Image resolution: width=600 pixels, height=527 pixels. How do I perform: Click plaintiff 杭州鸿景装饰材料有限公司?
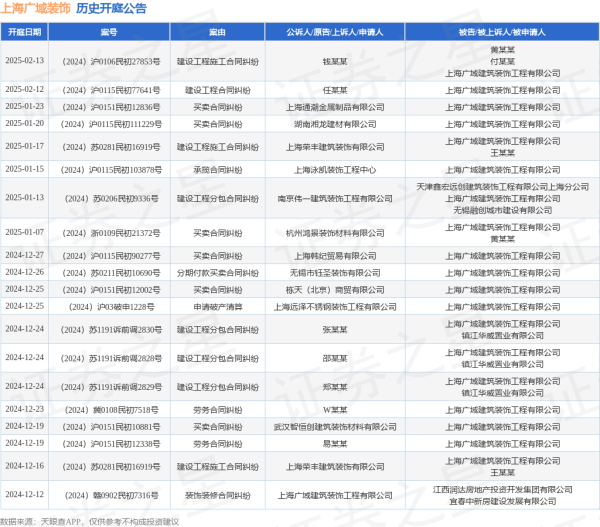335,233
